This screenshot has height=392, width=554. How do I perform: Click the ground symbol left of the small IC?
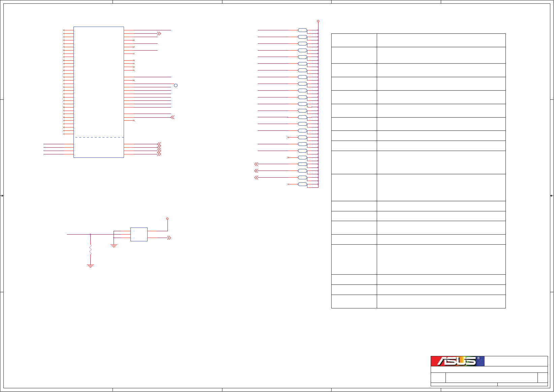114,246
